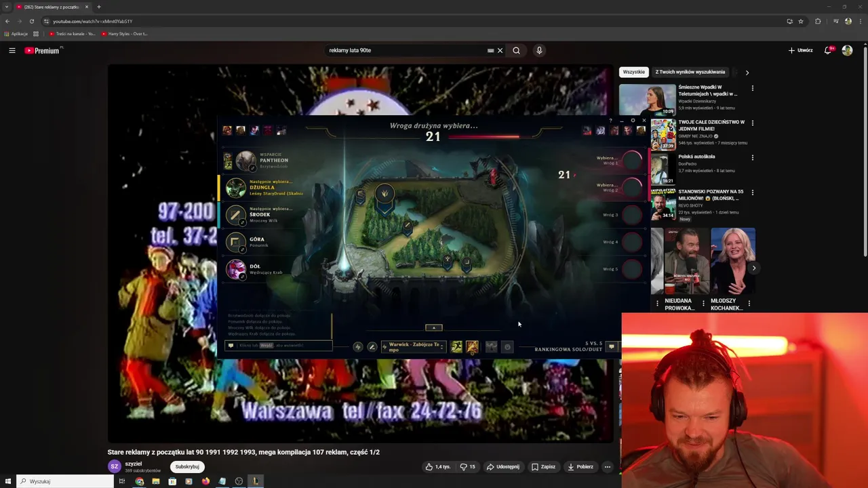Switch to League of Legends taskbar icon
The image size is (868, 488).
[256, 481]
